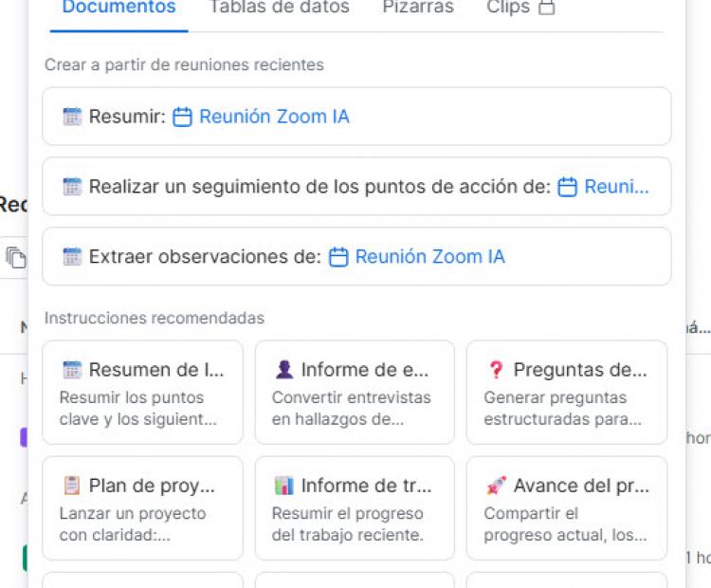
Task: Click the clipboard icon on Plan de proy...
Action: 72,486
